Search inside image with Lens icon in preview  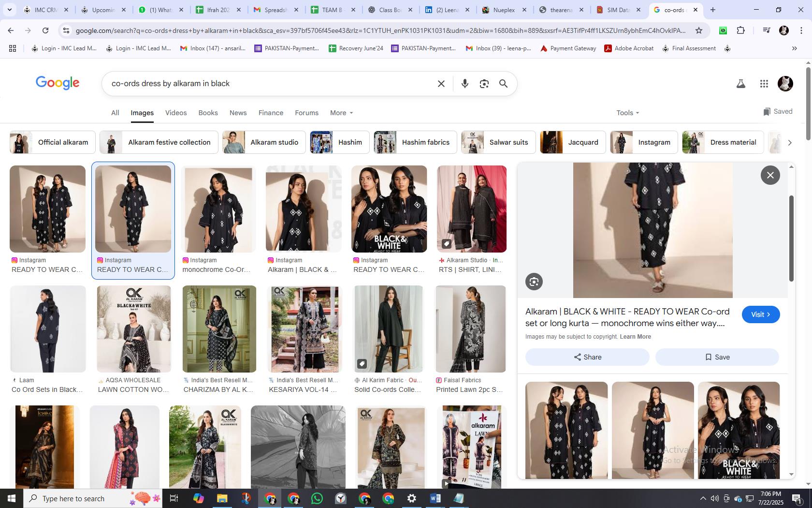pos(534,282)
